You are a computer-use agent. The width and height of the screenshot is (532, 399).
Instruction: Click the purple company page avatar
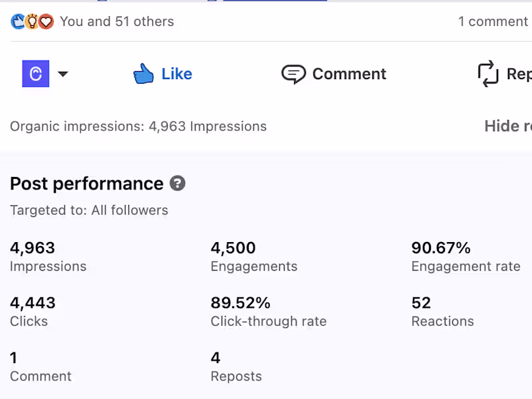click(x=35, y=74)
